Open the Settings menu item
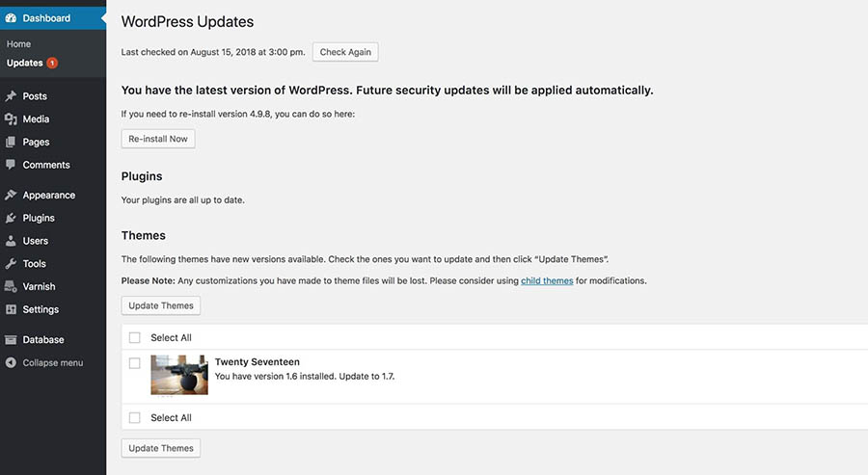The width and height of the screenshot is (868, 475). (41, 309)
